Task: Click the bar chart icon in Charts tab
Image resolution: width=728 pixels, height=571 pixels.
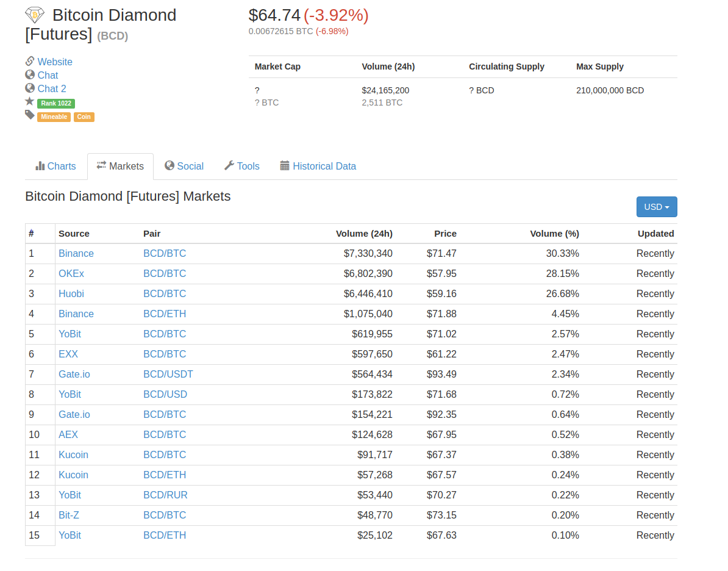Action: tap(40, 165)
